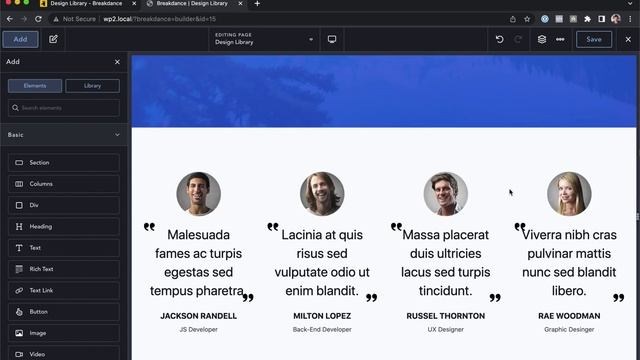Select the blue hero banner section
This screenshot has height=360, width=640.
(384, 91)
